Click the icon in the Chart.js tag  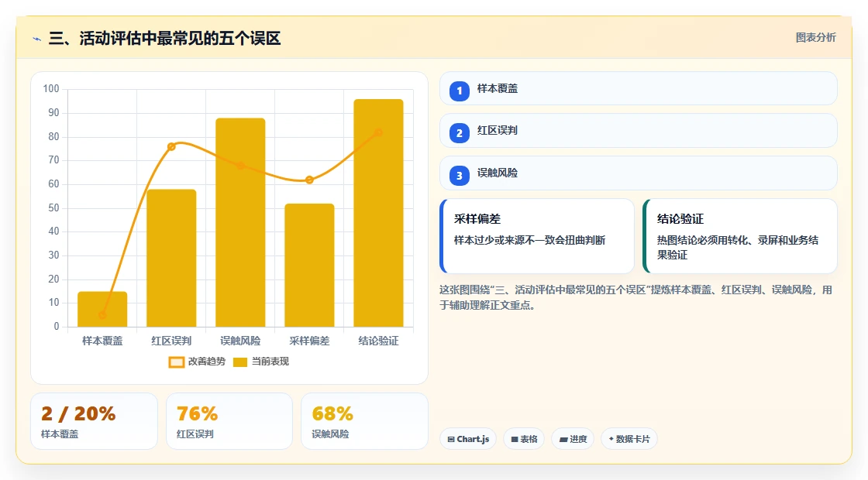pyautogui.click(x=451, y=439)
